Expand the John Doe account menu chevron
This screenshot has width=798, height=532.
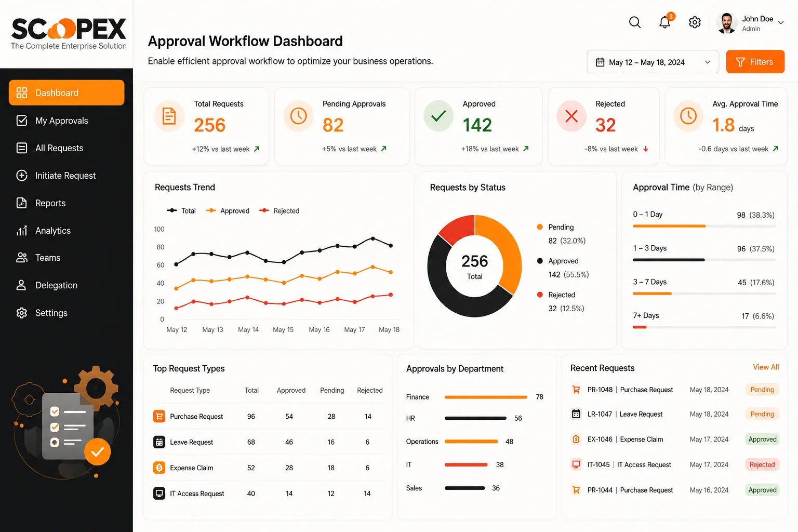(x=780, y=23)
